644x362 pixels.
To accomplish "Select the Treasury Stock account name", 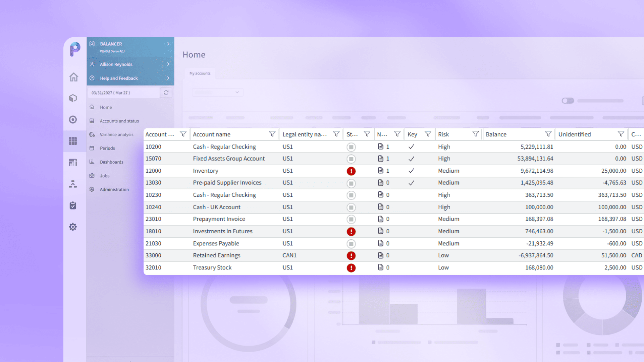I will pyautogui.click(x=212, y=267).
